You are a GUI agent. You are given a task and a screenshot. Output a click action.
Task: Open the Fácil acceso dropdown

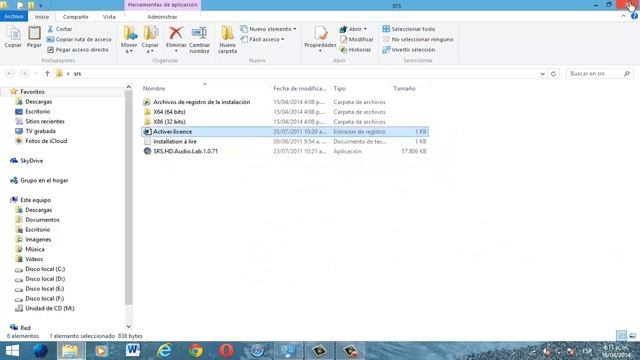tap(262, 39)
